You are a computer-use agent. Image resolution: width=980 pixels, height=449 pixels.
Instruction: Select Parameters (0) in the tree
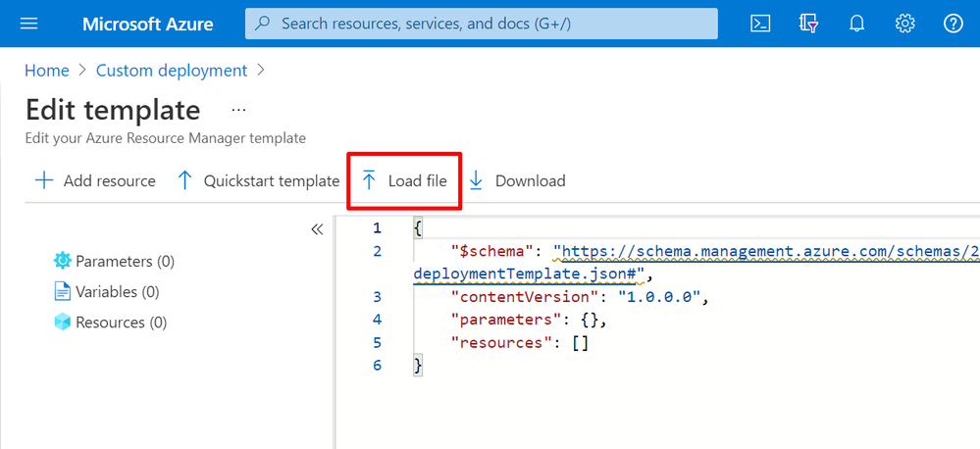pos(115,261)
